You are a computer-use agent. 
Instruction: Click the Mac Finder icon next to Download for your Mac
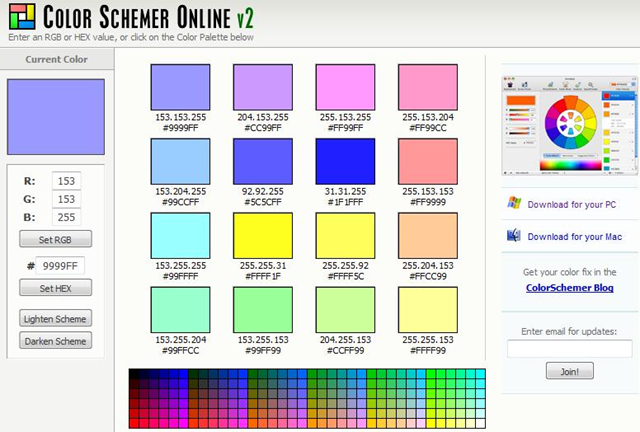[514, 235]
